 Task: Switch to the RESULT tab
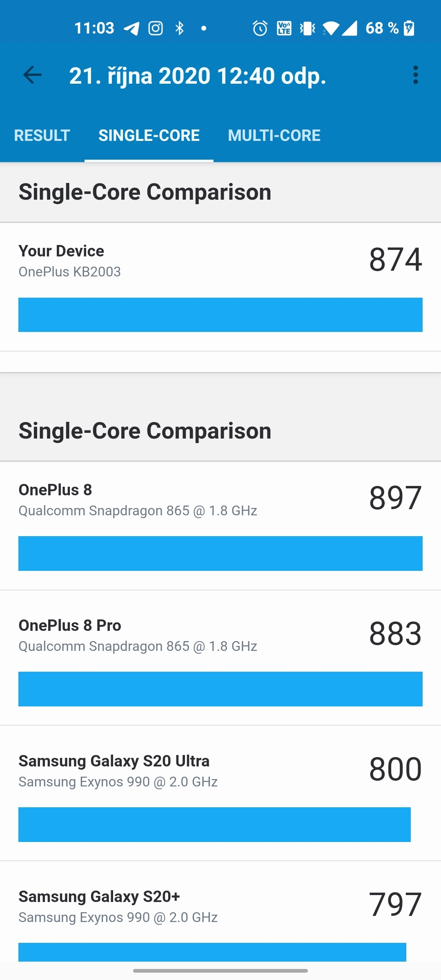[x=42, y=135]
